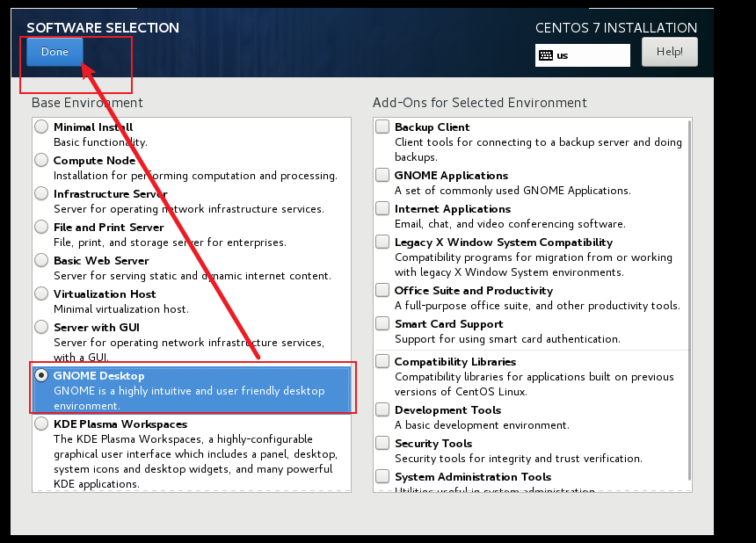Choose Compute Node environment radio
This screenshot has height=543, width=756.
point(41,160)
